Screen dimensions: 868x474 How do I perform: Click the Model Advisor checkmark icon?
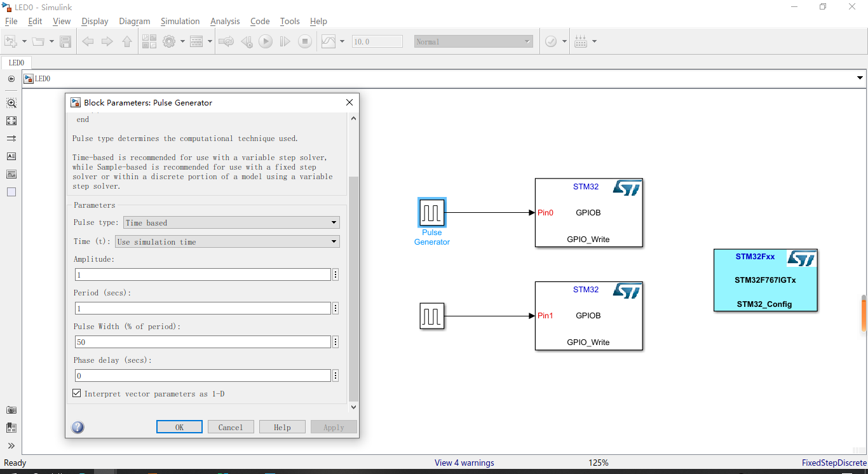[551, 41]
